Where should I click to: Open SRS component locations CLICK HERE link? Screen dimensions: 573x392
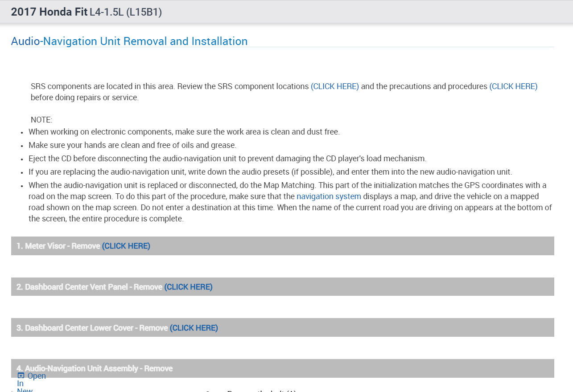pyautogui.click(x=334, y=86)
